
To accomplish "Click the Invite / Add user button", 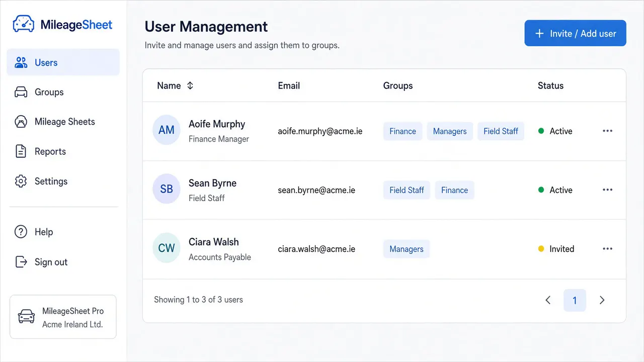I will [x=575, y=33].
